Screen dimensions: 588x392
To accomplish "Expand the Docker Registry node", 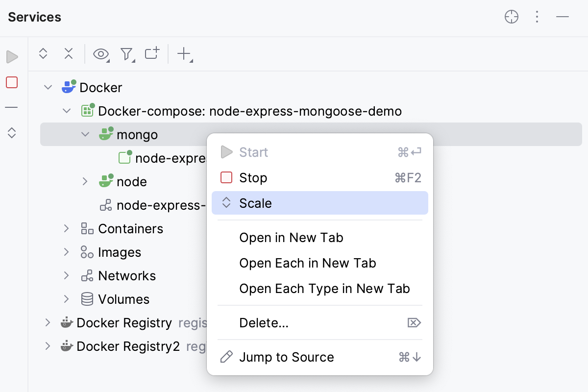I will tap(48, 323).
